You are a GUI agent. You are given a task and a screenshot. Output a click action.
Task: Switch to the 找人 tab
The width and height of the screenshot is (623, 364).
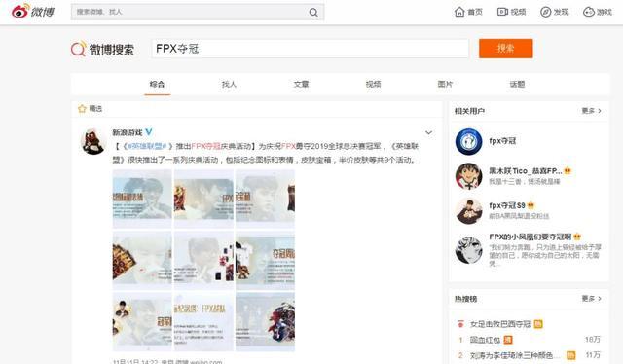[x=229, y=84]
